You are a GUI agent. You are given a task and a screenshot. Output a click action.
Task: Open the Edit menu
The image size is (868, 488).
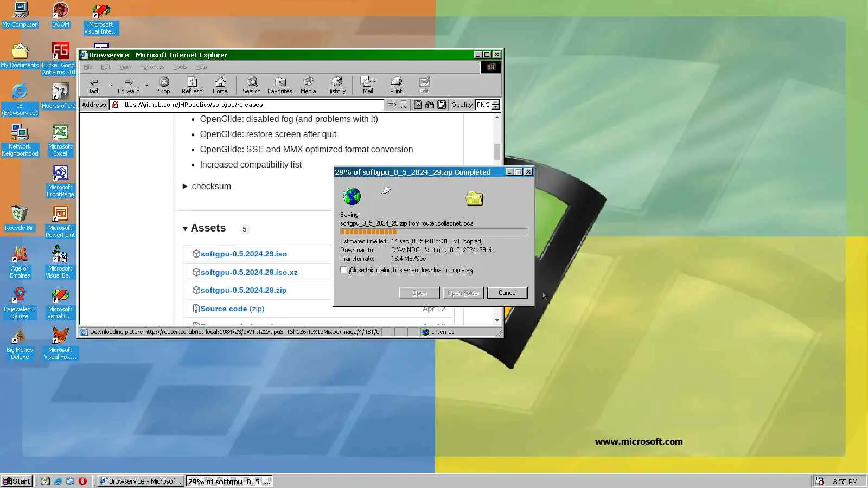(106, 67)
